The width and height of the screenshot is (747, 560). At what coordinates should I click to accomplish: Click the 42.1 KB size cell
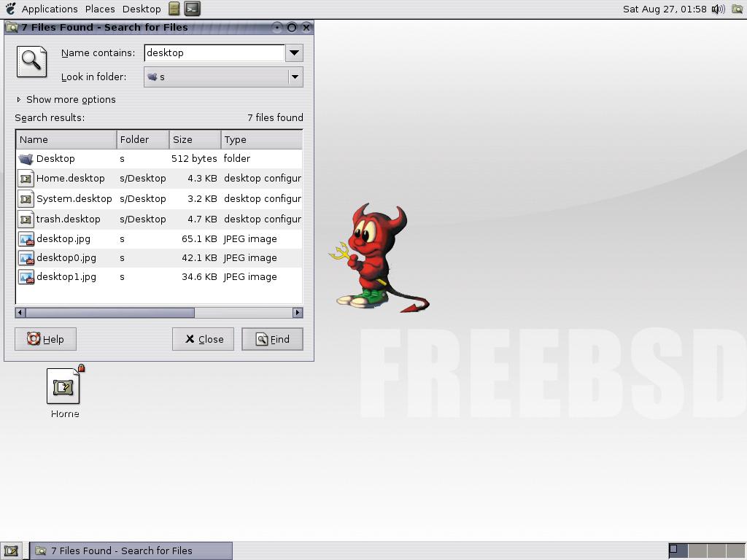click(x=199, y=257)
